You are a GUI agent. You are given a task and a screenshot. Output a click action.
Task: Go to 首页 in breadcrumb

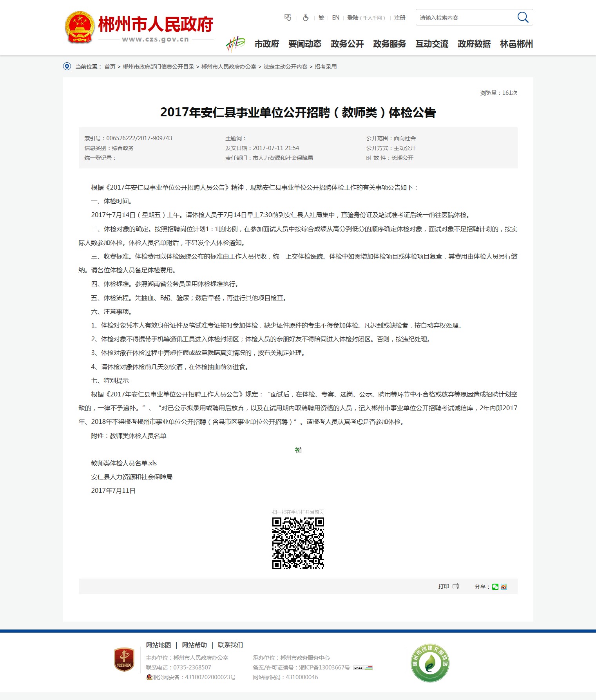[x=110, y=67]
